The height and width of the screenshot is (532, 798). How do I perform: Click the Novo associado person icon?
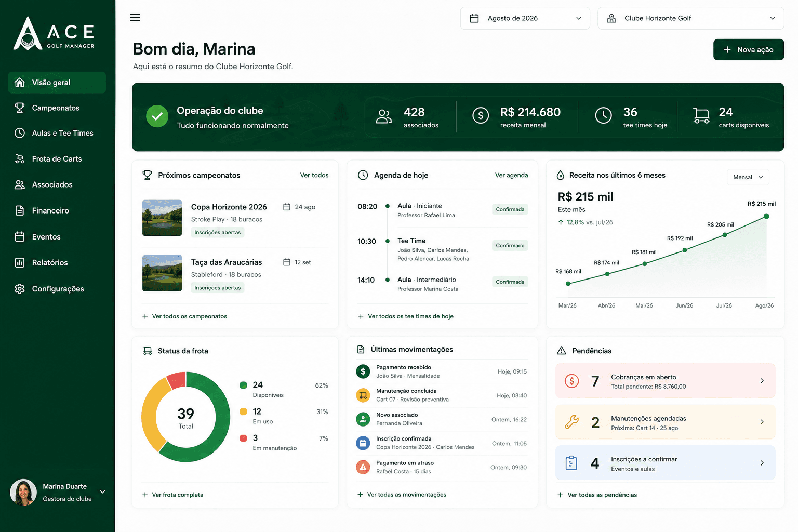[363, 419]
